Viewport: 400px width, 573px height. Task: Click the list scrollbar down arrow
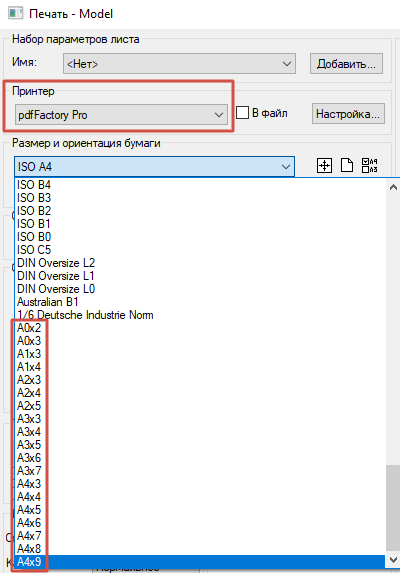click(393, 560)
